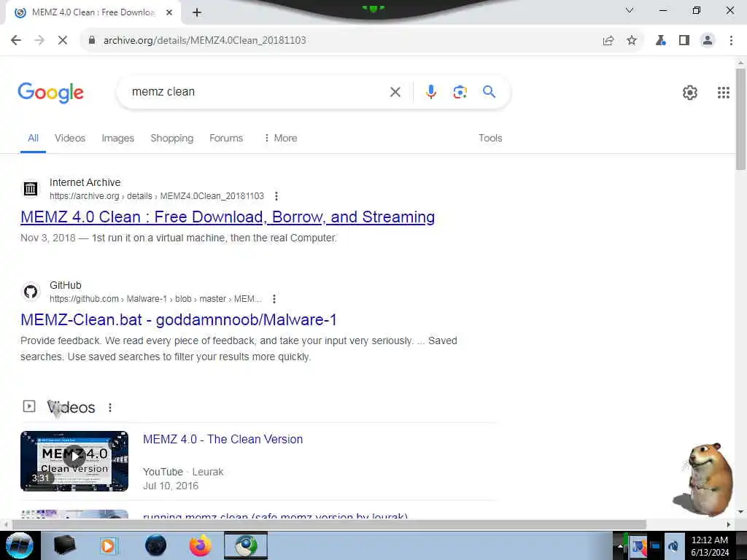Click the forward navigation arrow
This screenshot has width=747, height=560.
click(x=39, y=41)
